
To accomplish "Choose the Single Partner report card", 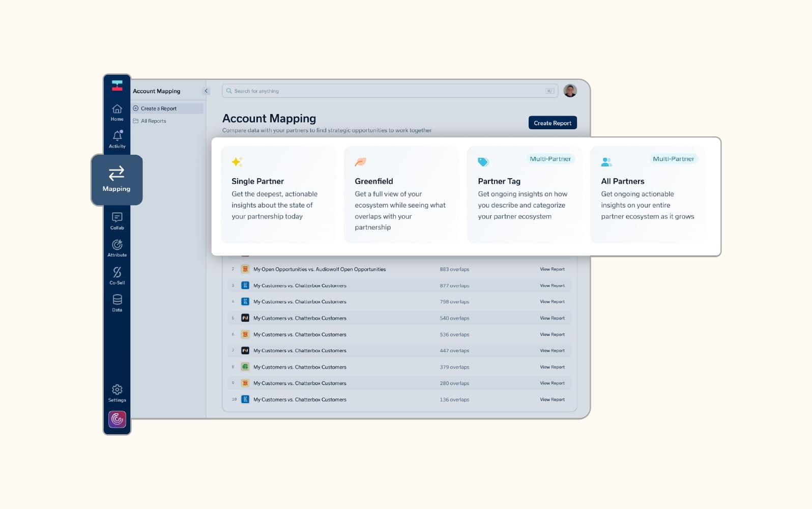I will [278, 195].
